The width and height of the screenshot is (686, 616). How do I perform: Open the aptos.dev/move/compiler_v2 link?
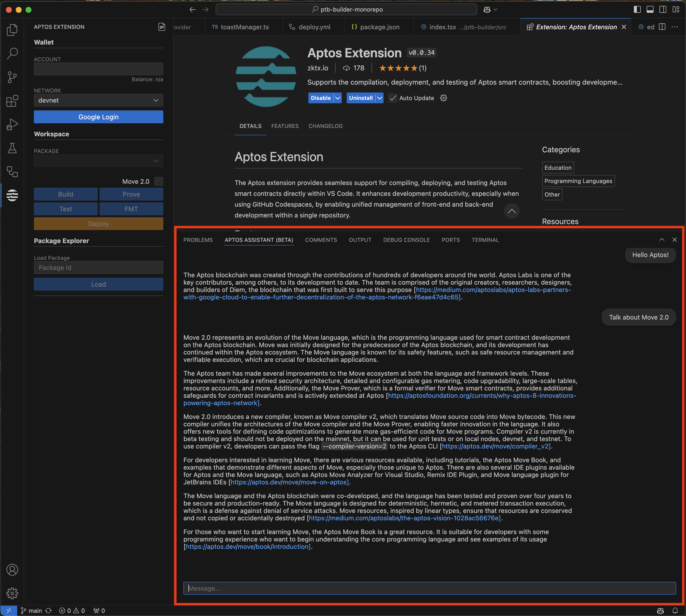coord(496,447)
